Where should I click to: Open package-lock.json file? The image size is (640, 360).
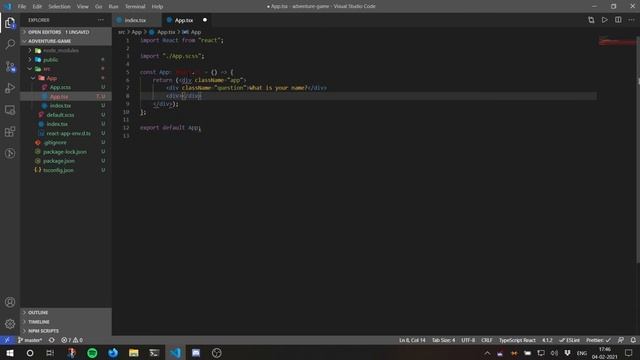coord(64,152)
